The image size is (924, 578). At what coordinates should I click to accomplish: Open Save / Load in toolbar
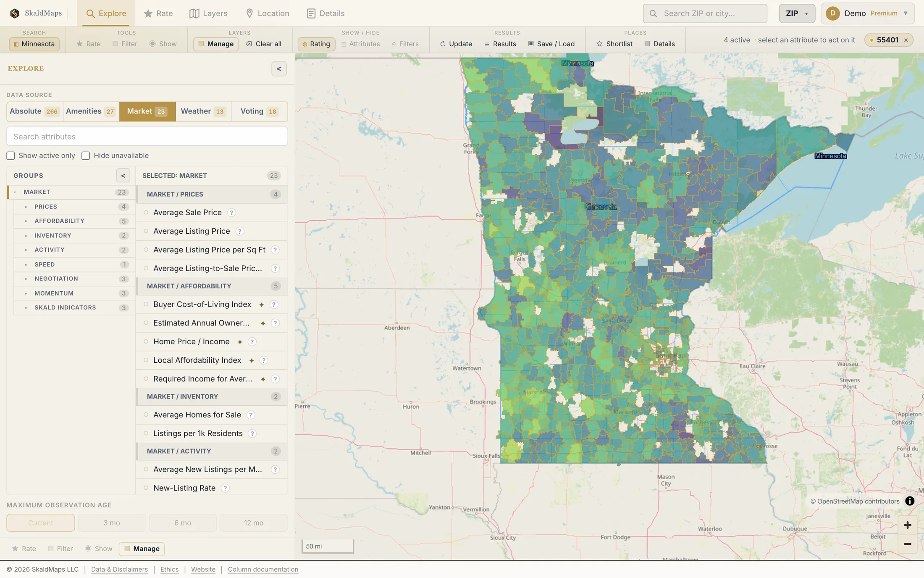(x=551, y=44)
